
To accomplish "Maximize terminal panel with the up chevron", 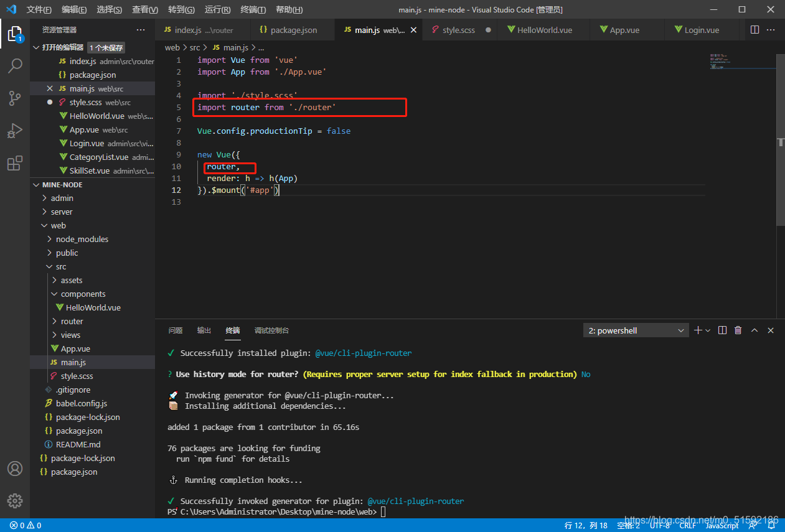I will click(x=754, y=330).
